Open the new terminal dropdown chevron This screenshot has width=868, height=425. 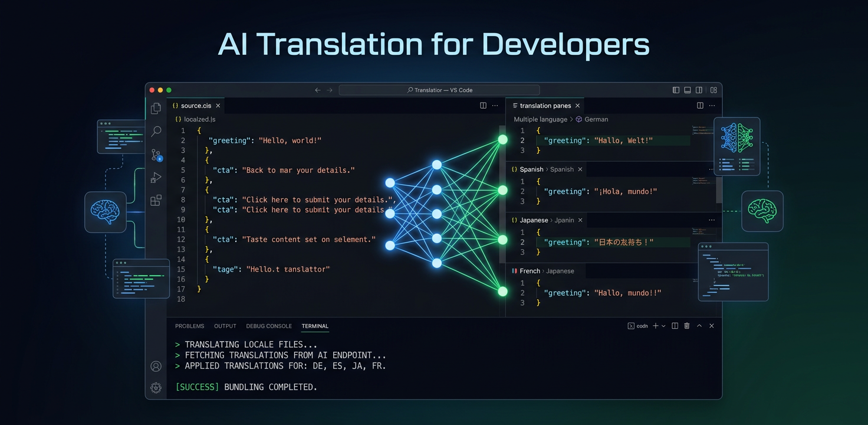point(663,326)
